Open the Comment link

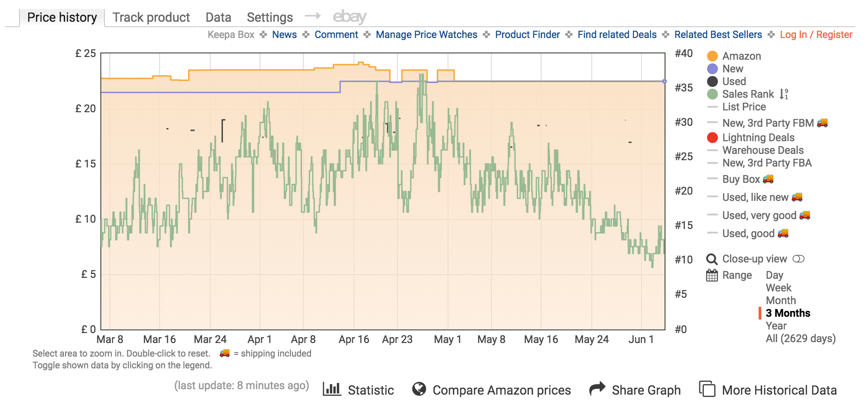click(x=336, y=35)
